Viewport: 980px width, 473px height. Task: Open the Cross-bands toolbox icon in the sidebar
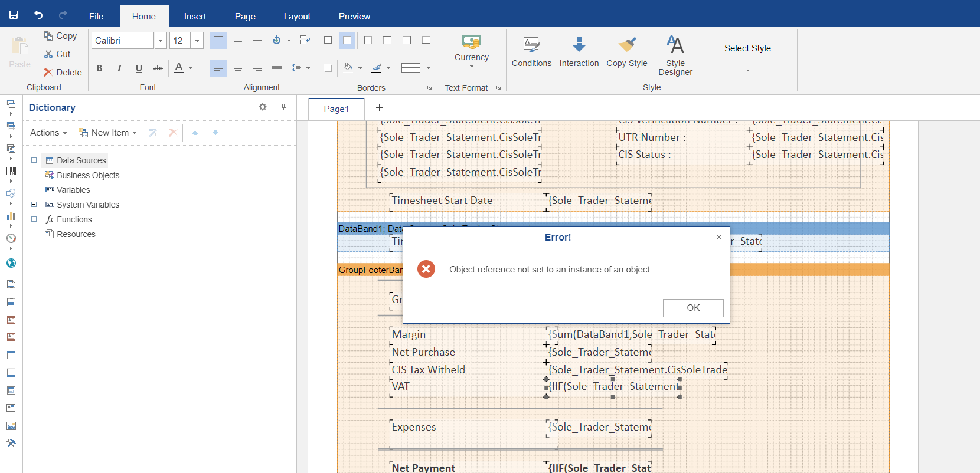pos(11,126)
